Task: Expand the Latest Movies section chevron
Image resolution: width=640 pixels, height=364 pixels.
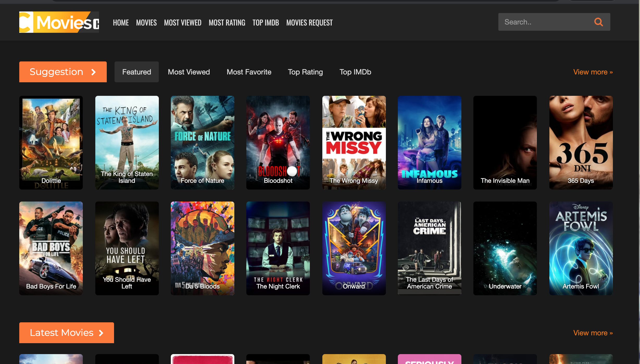Action: [101, 333]
